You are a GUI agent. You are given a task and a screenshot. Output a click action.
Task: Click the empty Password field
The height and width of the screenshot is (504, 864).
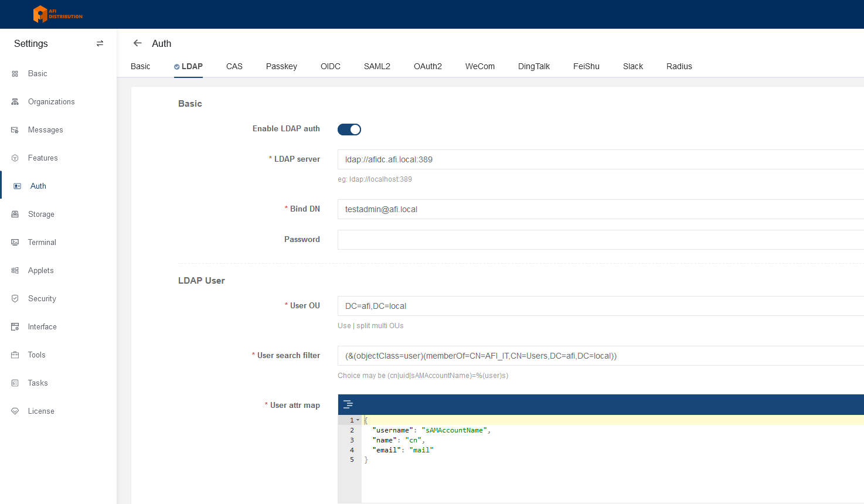tap(601, 240)
